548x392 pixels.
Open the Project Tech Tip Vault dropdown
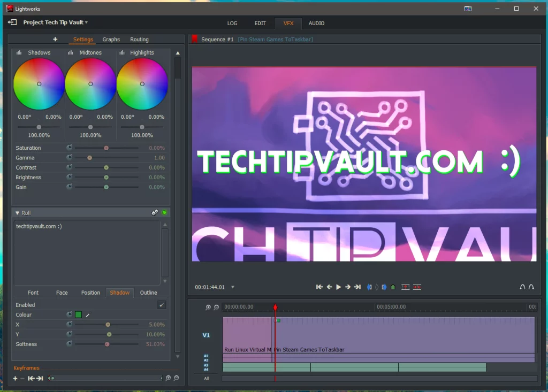click(x=56, y=22)
